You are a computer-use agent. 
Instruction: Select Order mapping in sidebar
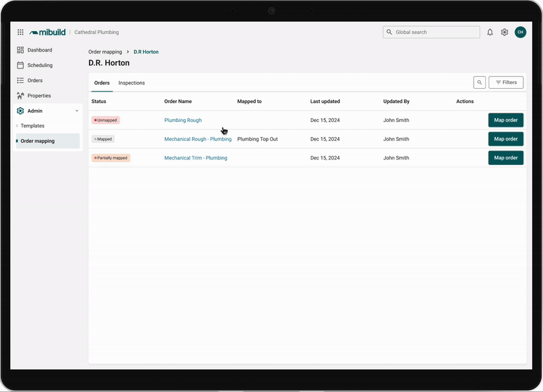coord(48,141)
